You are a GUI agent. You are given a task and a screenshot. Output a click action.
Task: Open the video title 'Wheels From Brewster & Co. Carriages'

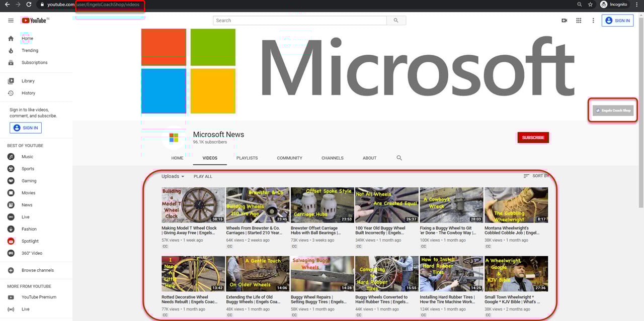point(254,231)
